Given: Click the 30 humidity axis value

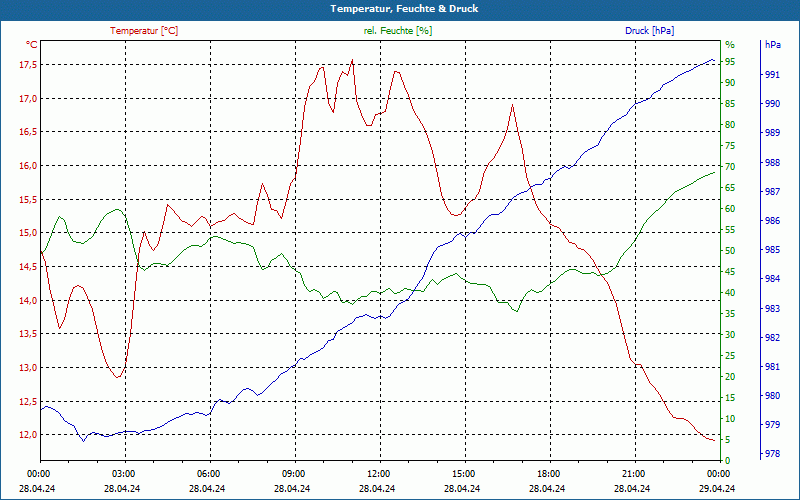Looking at the screenshot, I should 730,335.
